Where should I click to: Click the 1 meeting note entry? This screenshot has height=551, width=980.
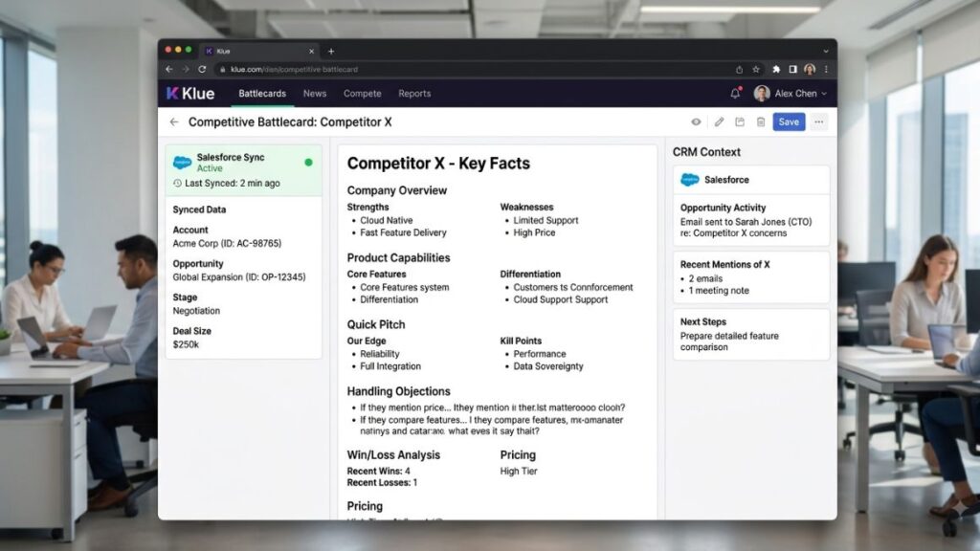718,291
